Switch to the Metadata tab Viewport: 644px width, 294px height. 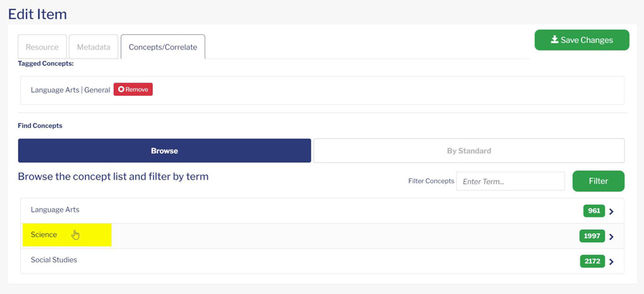[94, 46]
